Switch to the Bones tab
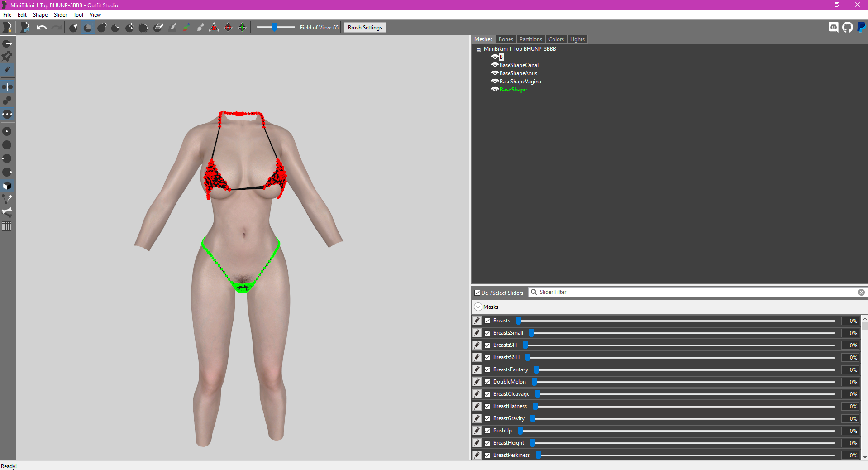 click(506, 39)
